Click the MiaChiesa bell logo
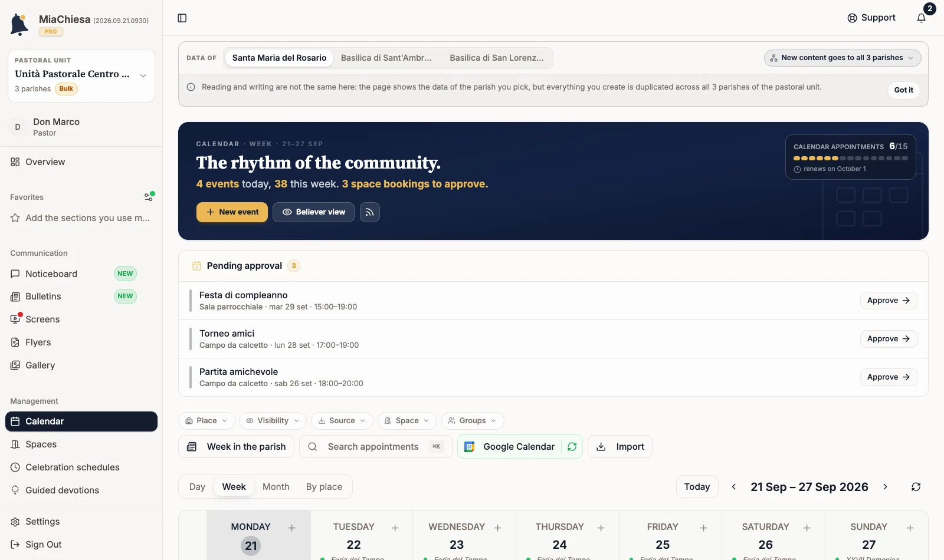 (x=19, y=25)
